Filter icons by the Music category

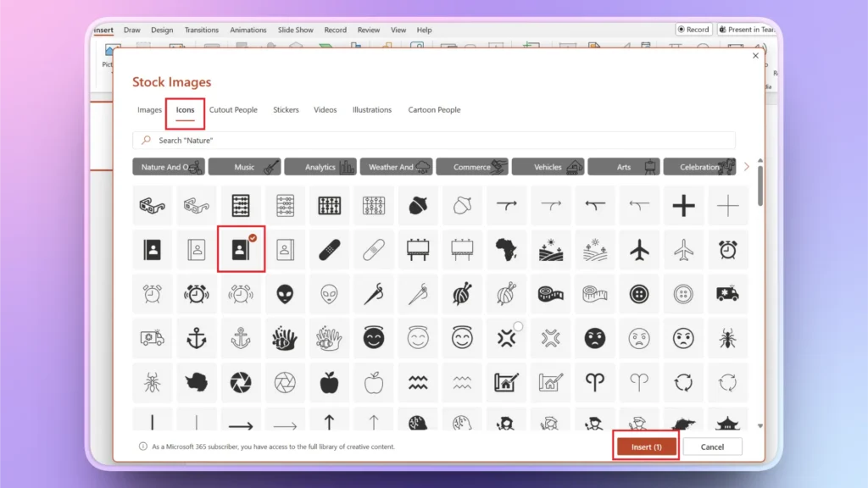[x=245, y=166]
